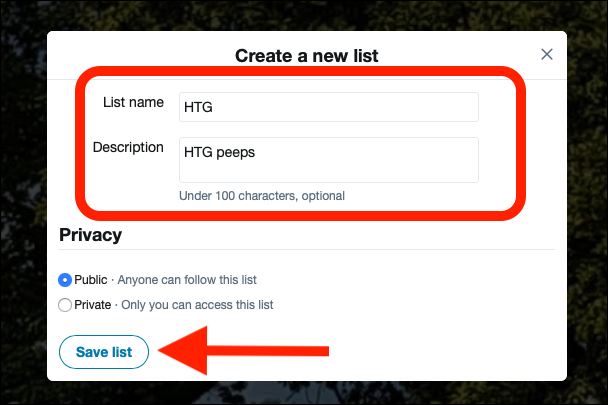This screenshot has width=608, height=405.
Task: Click the dimmed background above the dialog
Action: (x=300, y=14)
